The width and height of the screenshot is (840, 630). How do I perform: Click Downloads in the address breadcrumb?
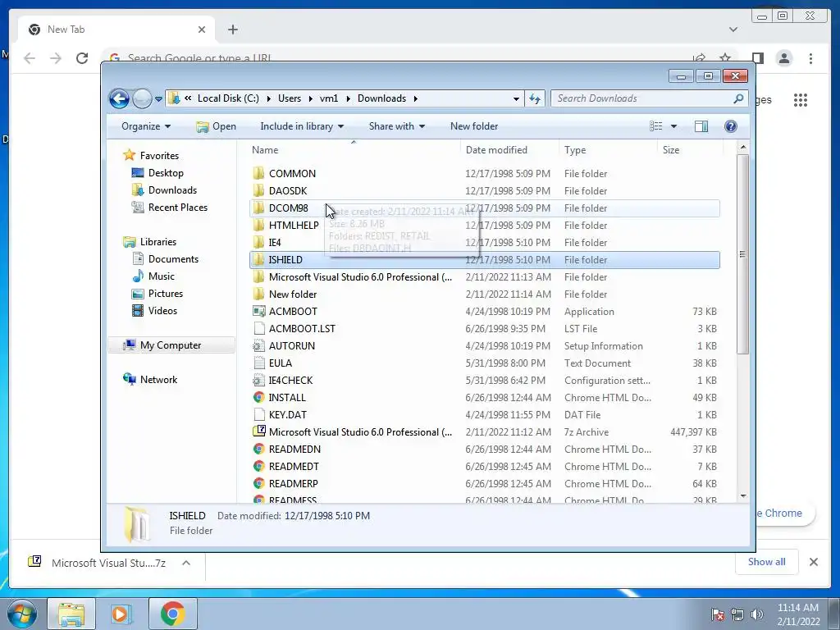(381, 98)
